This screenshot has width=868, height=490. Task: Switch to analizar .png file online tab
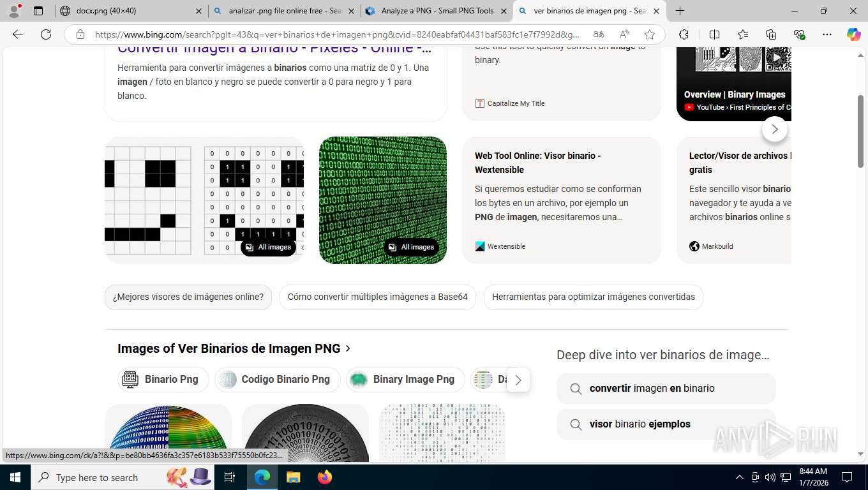pos(284,11)
